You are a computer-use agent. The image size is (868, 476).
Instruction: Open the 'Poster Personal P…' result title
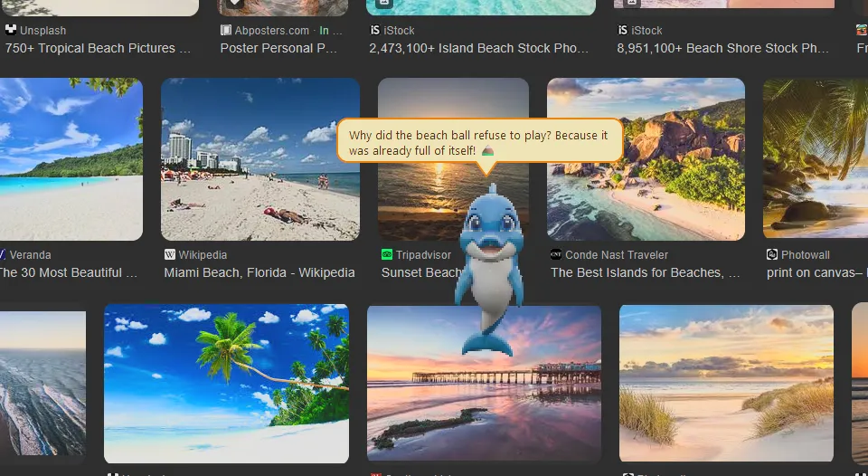(278, 48)
